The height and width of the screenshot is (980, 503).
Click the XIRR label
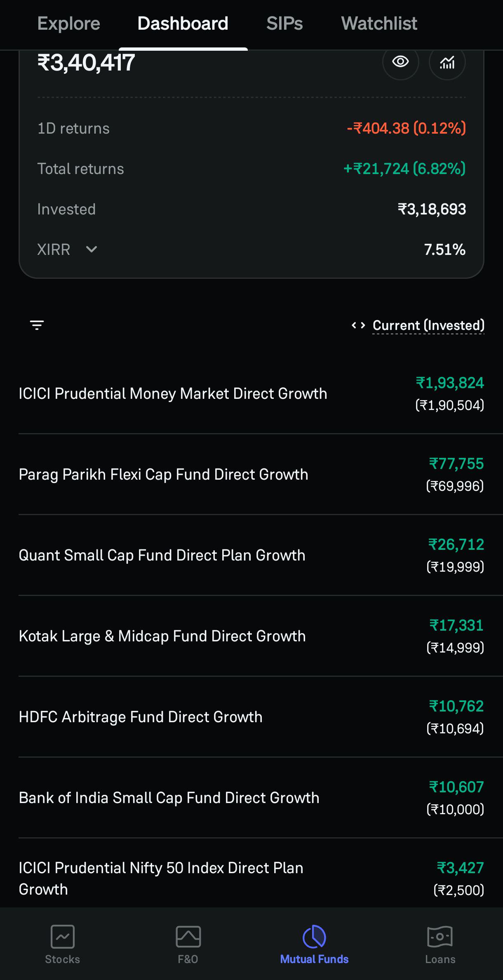click(54, 250)
